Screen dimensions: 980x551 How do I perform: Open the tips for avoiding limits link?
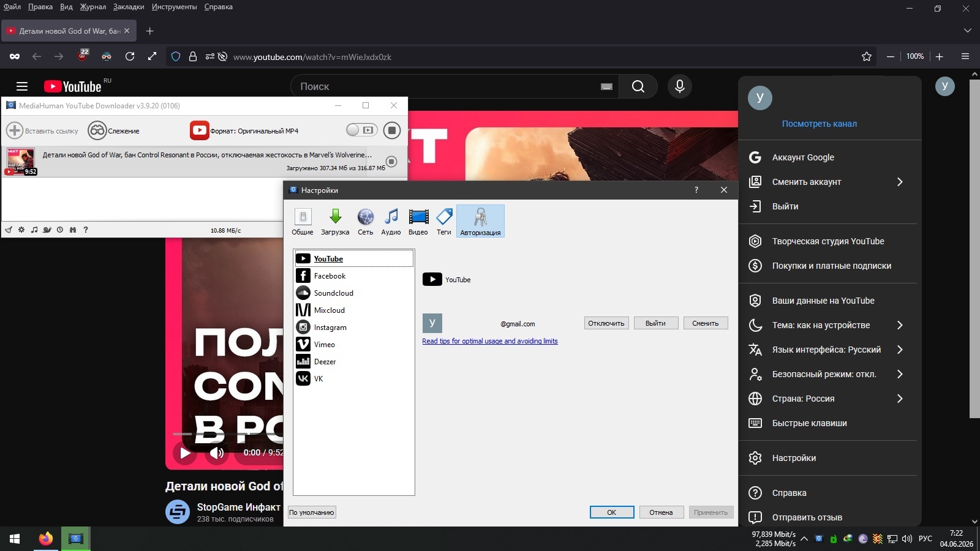pyautogui.click(x=490, y=341)
